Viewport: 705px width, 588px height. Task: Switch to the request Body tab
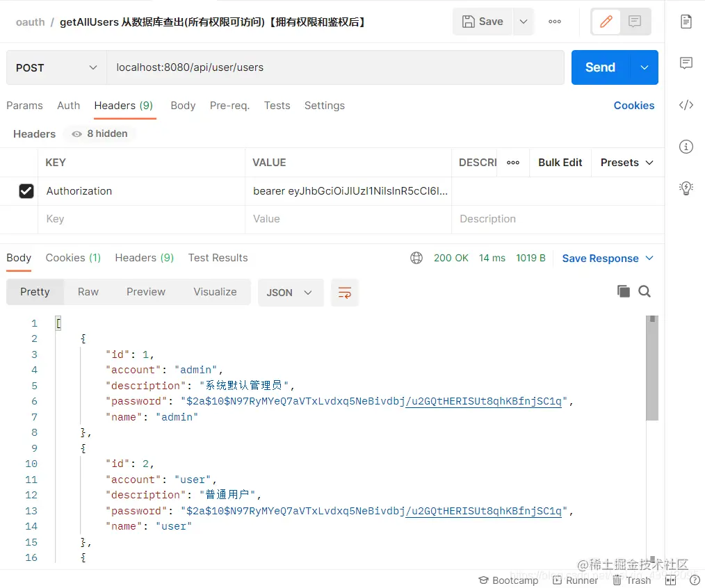[x=183, y=106]
